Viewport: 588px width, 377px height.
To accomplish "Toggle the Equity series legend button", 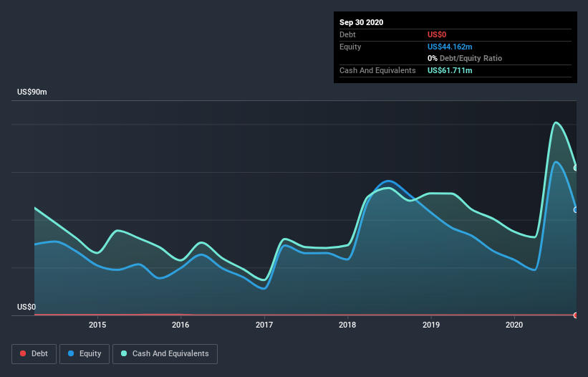I will coord(85,354).
